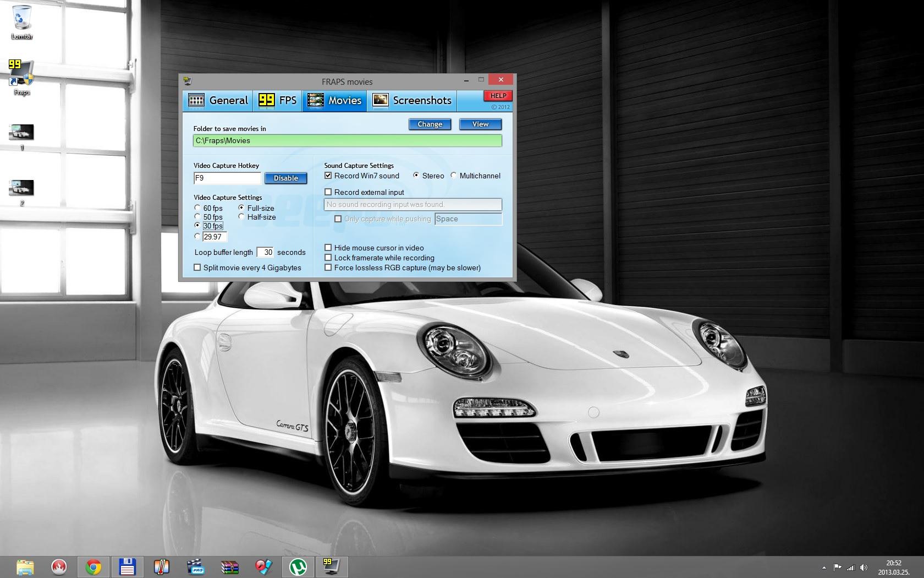Open the red ball film strip app
Viewport: 924px width, 578px height.
point(264,567)
